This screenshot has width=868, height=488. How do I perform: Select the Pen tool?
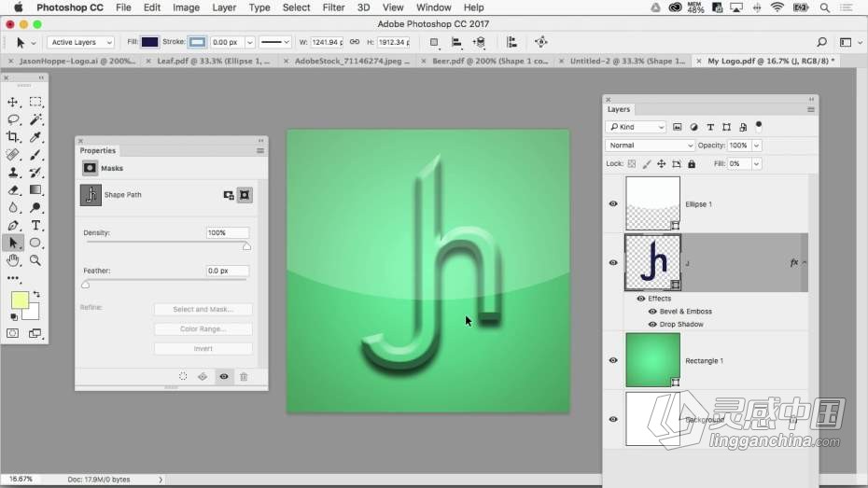point(13,225)
